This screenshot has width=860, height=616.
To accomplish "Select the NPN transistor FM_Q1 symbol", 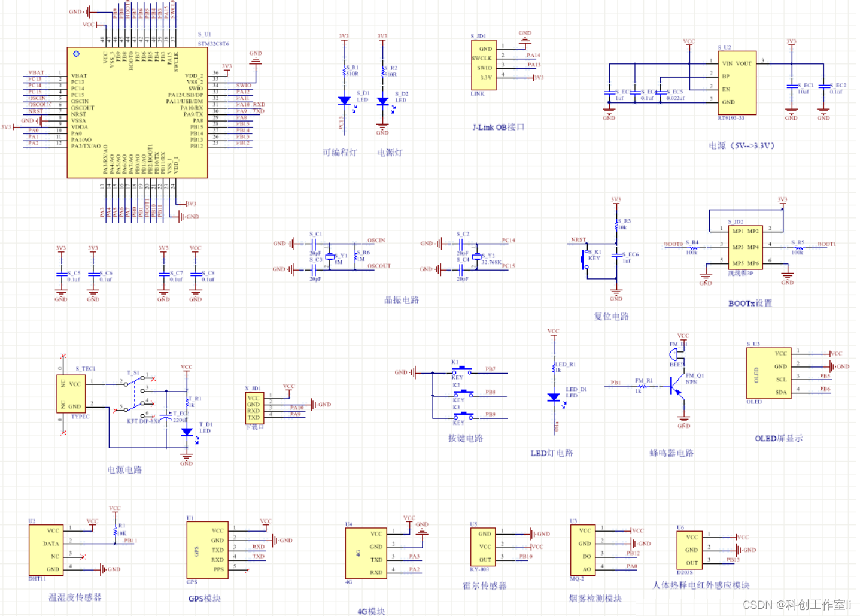I will tap(677, 386).
